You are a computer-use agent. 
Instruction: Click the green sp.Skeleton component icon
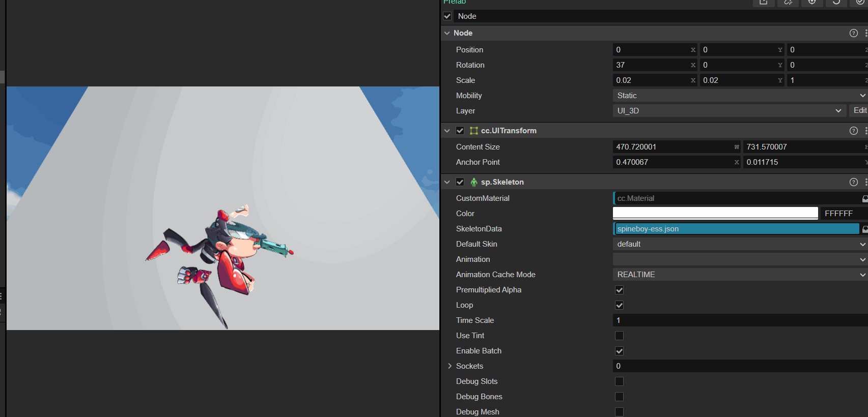[x=474, y=182]
